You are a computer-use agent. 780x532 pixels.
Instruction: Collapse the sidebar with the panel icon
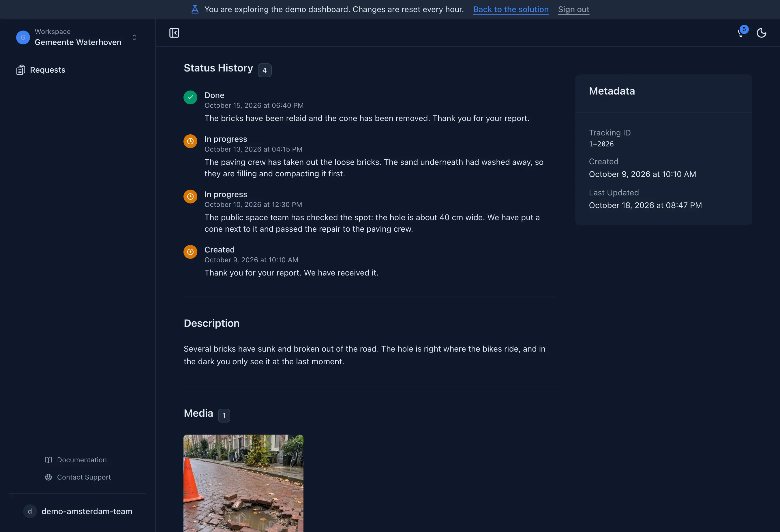tap(174, 33)
